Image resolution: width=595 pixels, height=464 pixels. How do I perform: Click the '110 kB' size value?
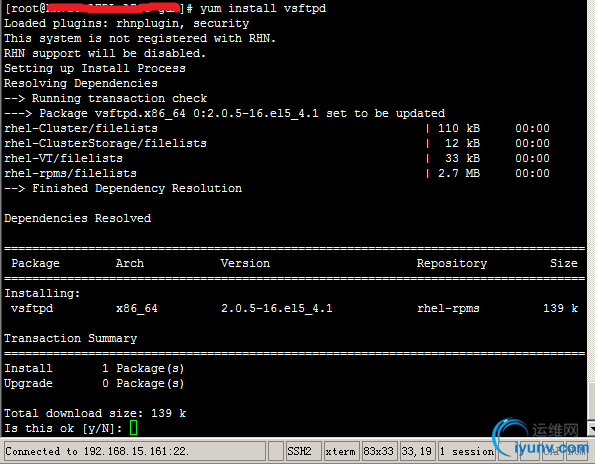coord(459,128)
